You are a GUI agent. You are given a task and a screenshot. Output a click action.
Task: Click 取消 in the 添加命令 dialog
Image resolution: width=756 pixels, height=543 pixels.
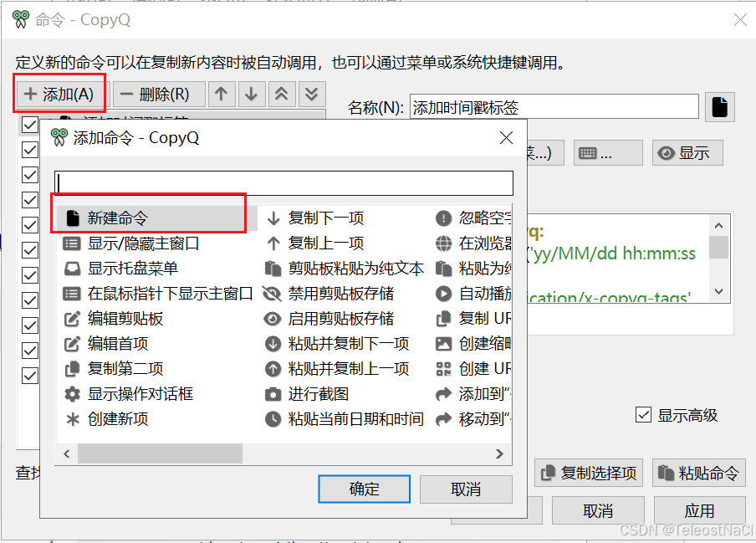pos(466,489)
